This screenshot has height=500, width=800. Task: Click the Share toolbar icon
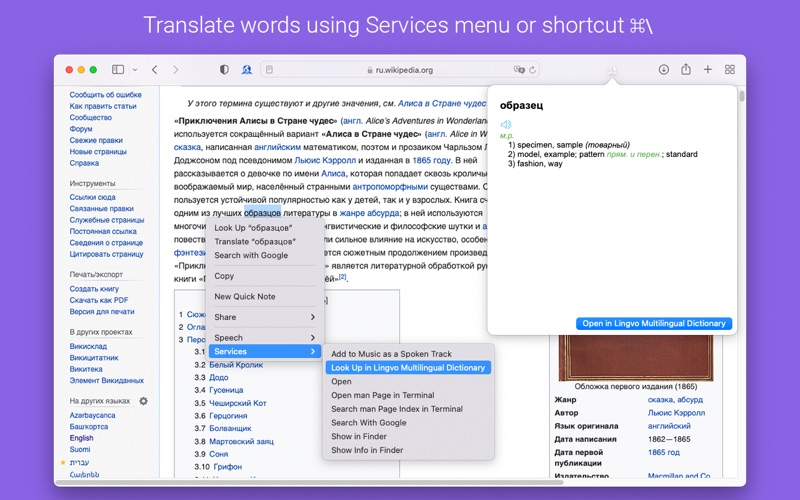(x=686, y=69)
